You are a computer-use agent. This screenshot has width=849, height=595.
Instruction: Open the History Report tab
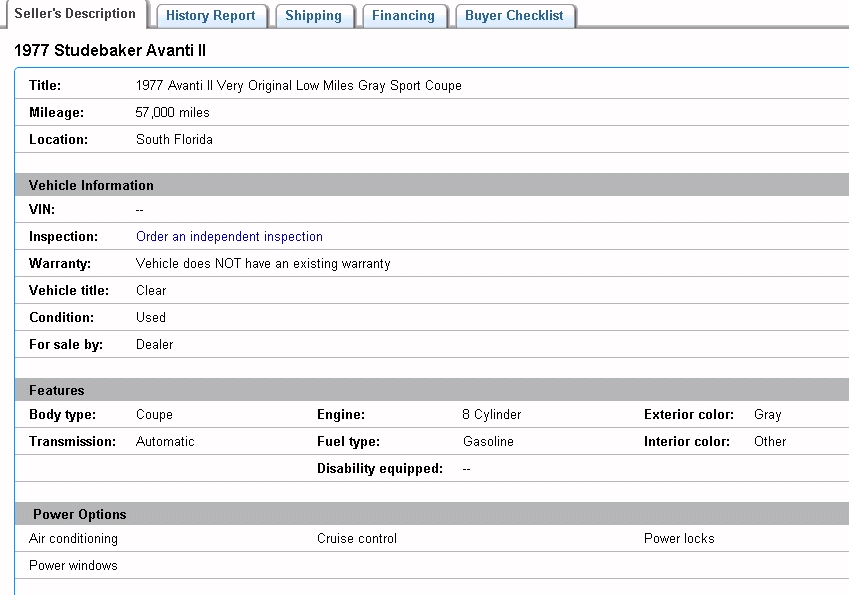(211, 16)
